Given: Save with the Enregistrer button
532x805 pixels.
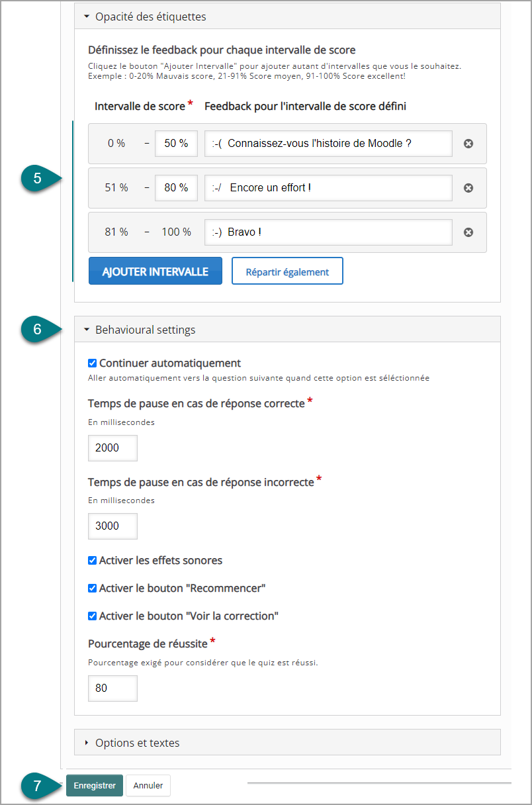Looking at the screenshot, I should click(95, 786).
